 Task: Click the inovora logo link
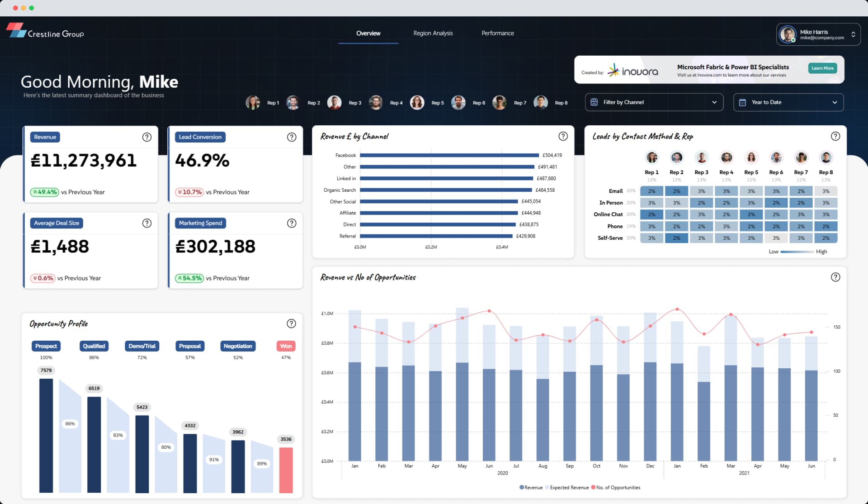(633, 71)
